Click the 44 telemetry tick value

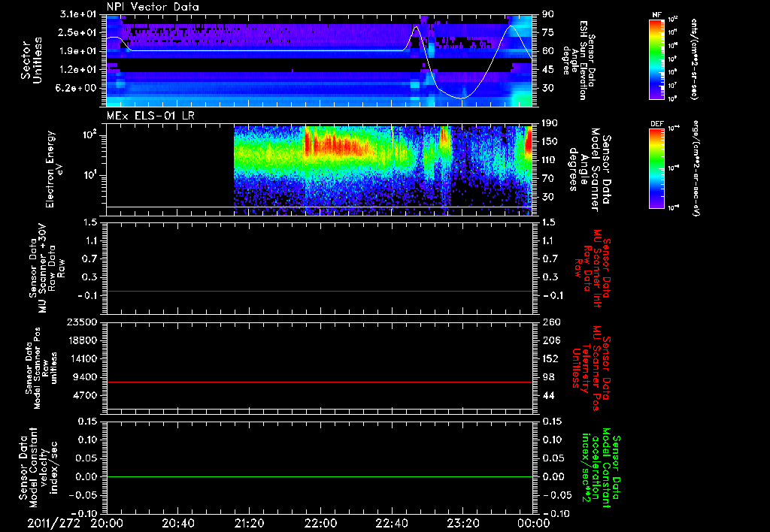tap(548, 395)
